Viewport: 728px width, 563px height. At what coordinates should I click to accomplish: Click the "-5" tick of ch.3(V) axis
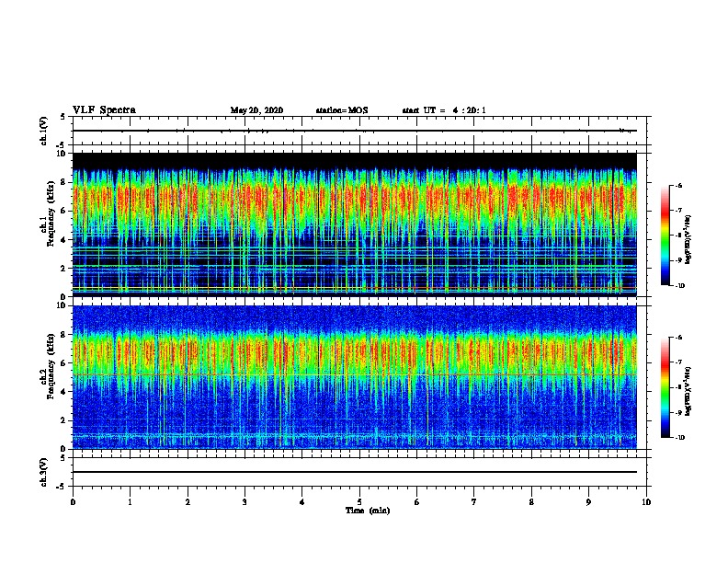(62, 487)
